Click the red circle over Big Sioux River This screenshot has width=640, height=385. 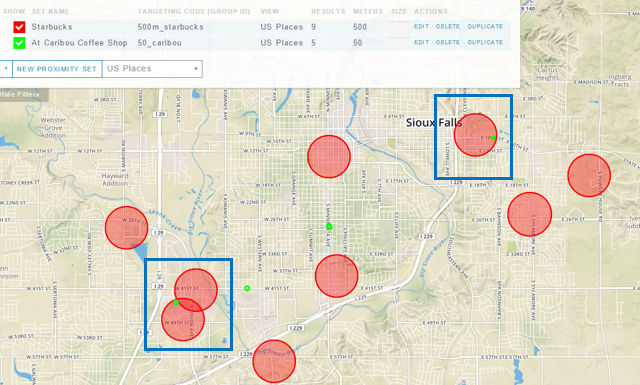click(274, 361)
